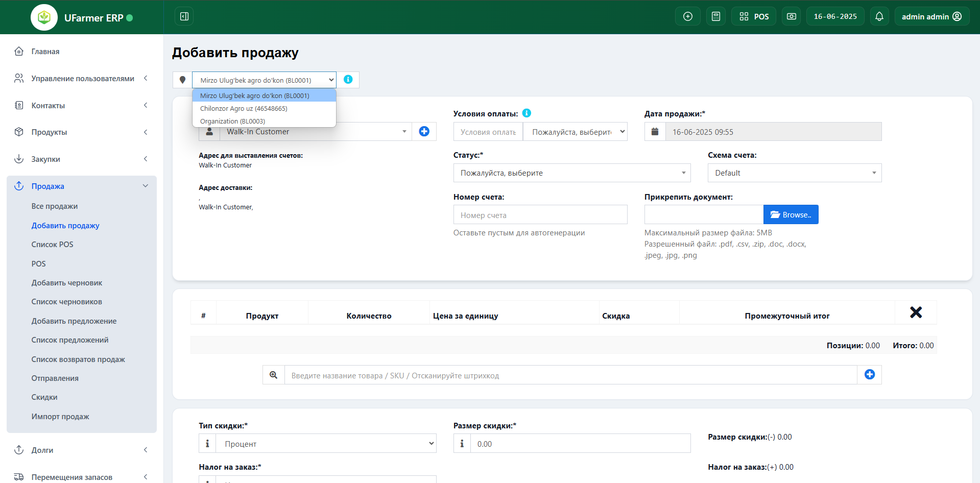The image size is (980, 483).
Task: Open the Схема счета Default dropdown
Action: pos(794,173)
